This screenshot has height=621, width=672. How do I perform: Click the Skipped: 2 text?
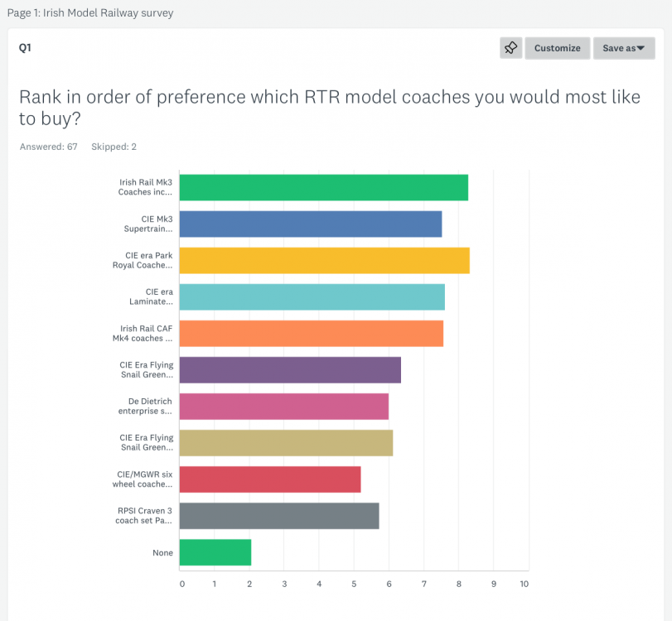tap(114, 147)
